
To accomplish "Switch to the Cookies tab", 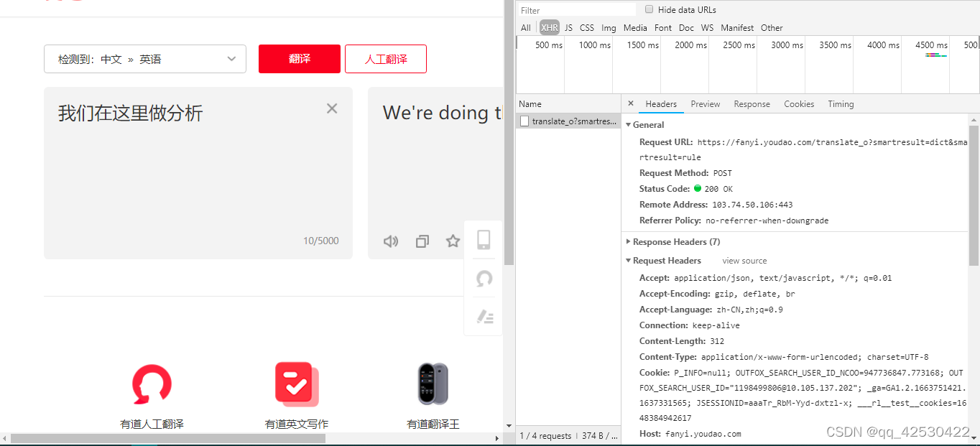I will [799, 104].
